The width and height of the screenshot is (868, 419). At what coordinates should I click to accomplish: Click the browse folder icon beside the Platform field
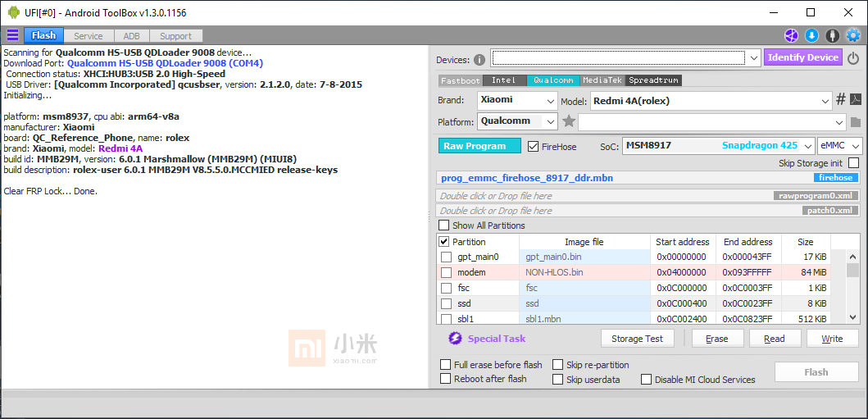855,122
